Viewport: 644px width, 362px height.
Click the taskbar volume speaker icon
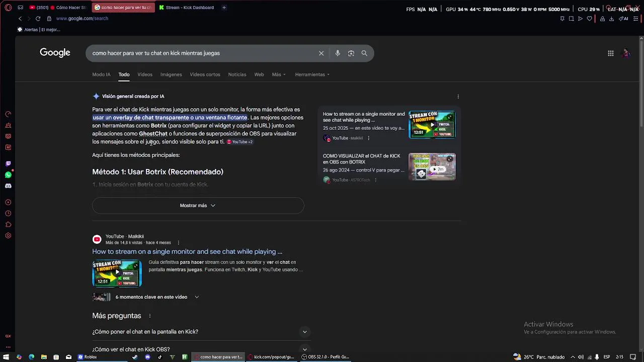pos(581,357)
